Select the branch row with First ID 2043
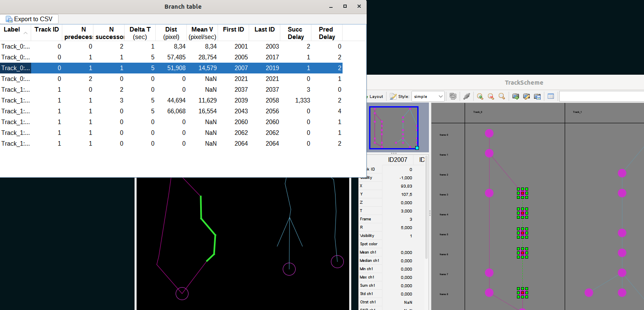The image size is (644, 310). click(171, 111)
